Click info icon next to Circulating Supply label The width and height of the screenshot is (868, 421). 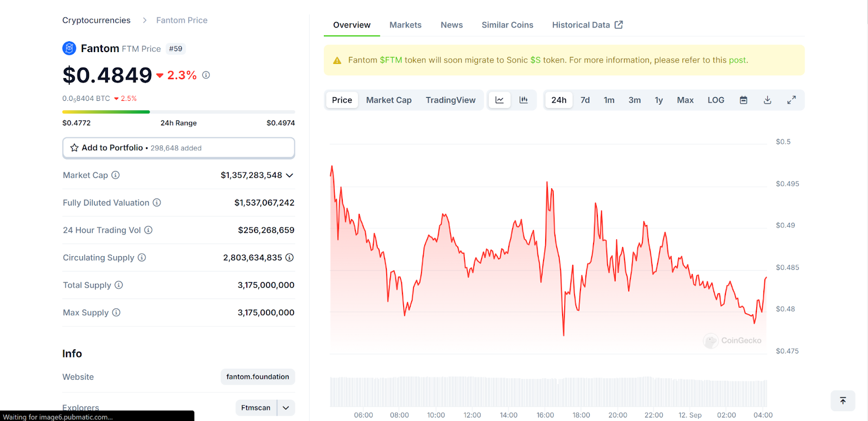[x=142, y=257]
